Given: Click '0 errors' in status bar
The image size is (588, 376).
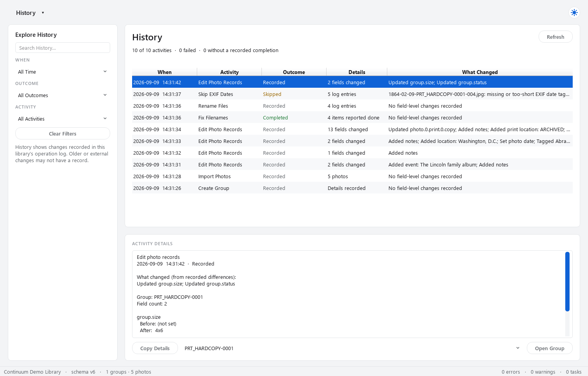Looking at the screenshot, I should tap(511, 372).
